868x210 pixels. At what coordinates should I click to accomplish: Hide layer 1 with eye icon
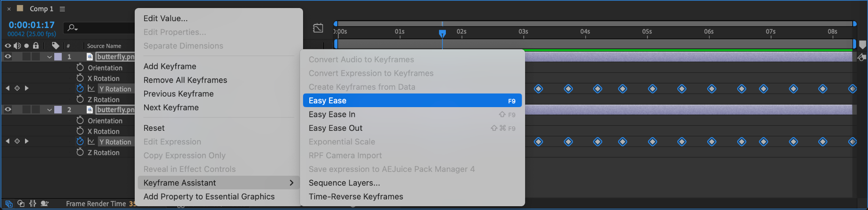[x=8, y=56]
